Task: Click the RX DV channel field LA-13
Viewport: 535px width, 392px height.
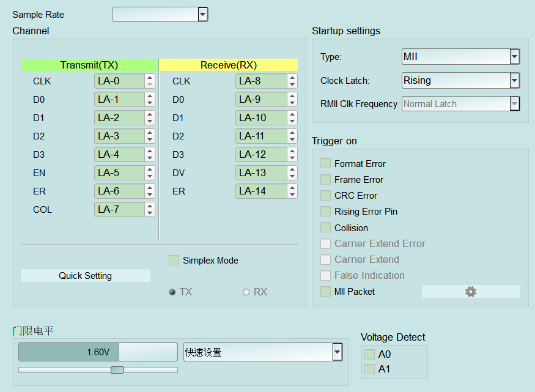Action: point(261,173)
